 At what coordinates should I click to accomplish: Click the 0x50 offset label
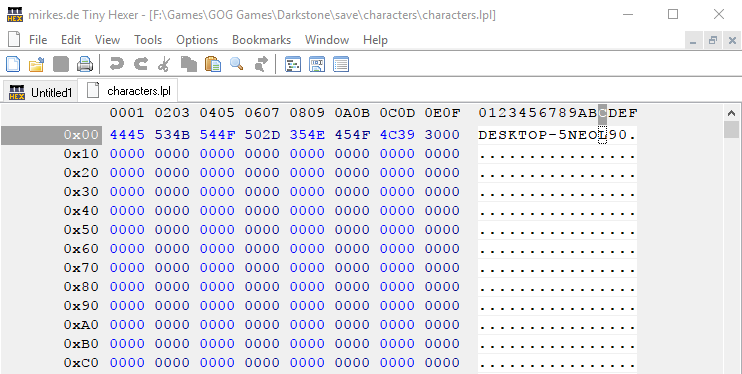(81, 230)
